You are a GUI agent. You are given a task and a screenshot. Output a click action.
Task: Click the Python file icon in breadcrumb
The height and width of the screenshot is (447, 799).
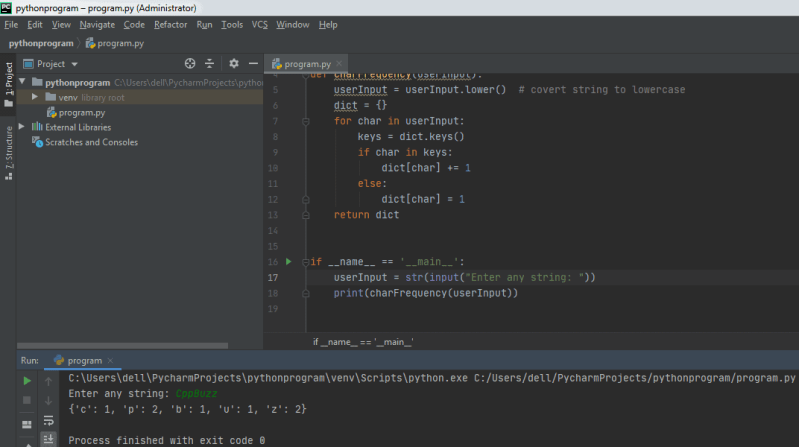[x=90, y=43]
